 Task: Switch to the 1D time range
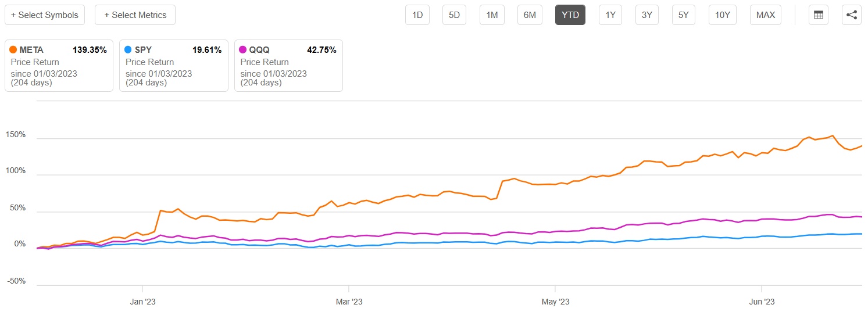click(417, 15)
